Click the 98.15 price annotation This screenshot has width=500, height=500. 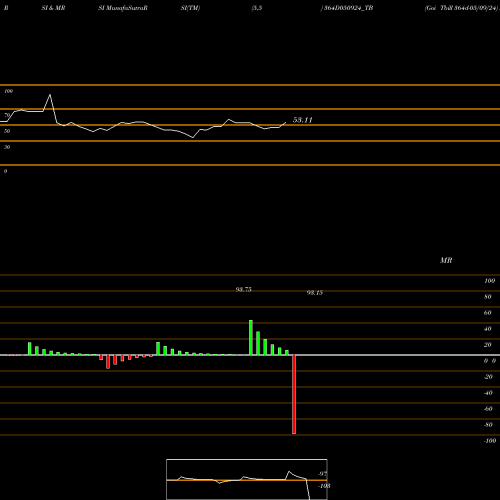[315, 293]
